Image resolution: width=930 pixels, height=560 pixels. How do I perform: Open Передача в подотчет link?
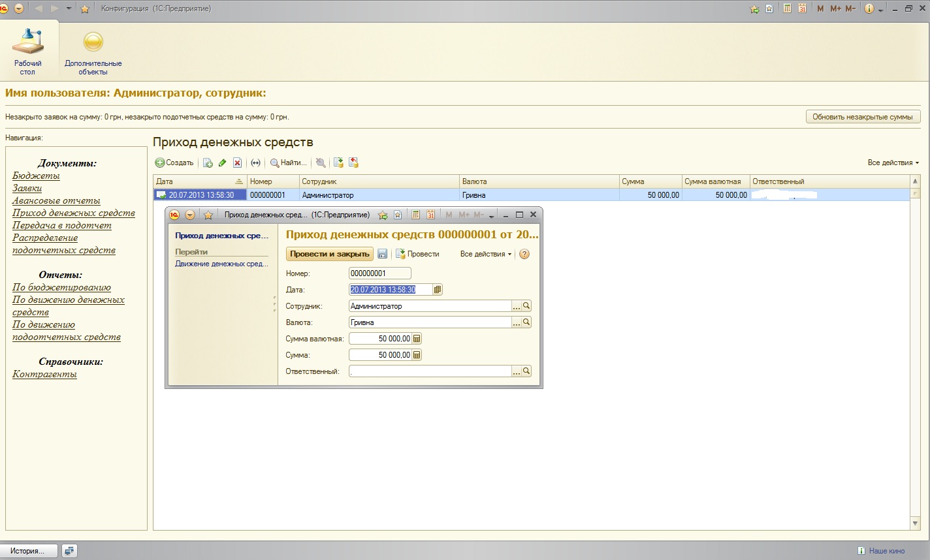point(62,225)
